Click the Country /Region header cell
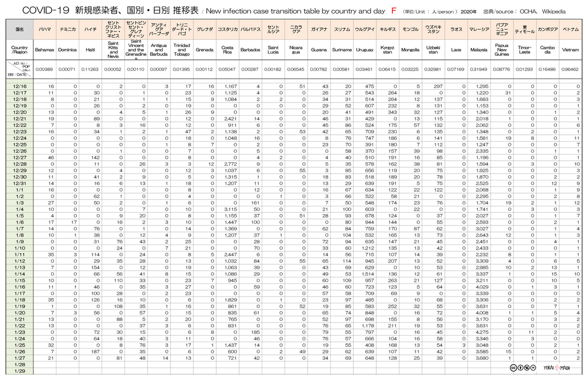The image size is (588, 378). coord(20,50)
